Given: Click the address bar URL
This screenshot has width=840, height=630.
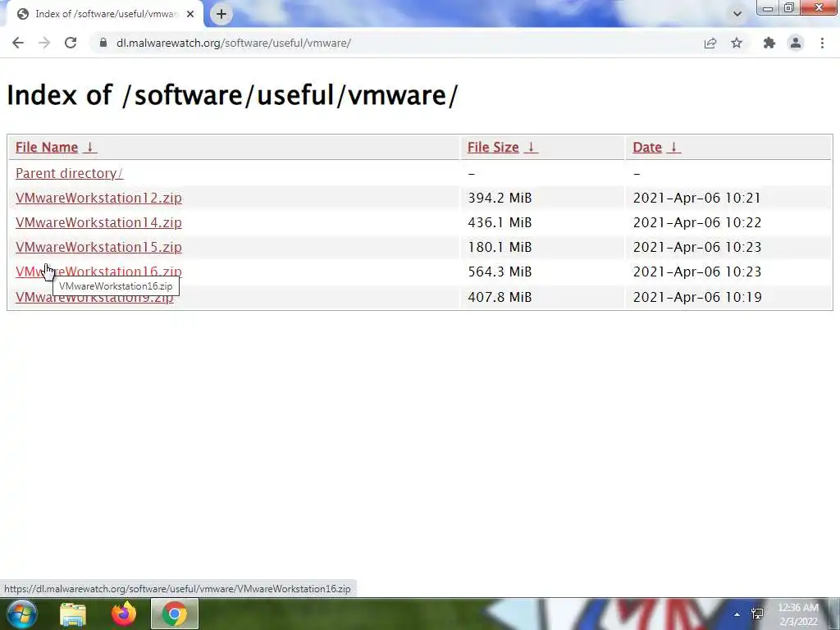Looking at the screenshot, I should click(234, 43).
